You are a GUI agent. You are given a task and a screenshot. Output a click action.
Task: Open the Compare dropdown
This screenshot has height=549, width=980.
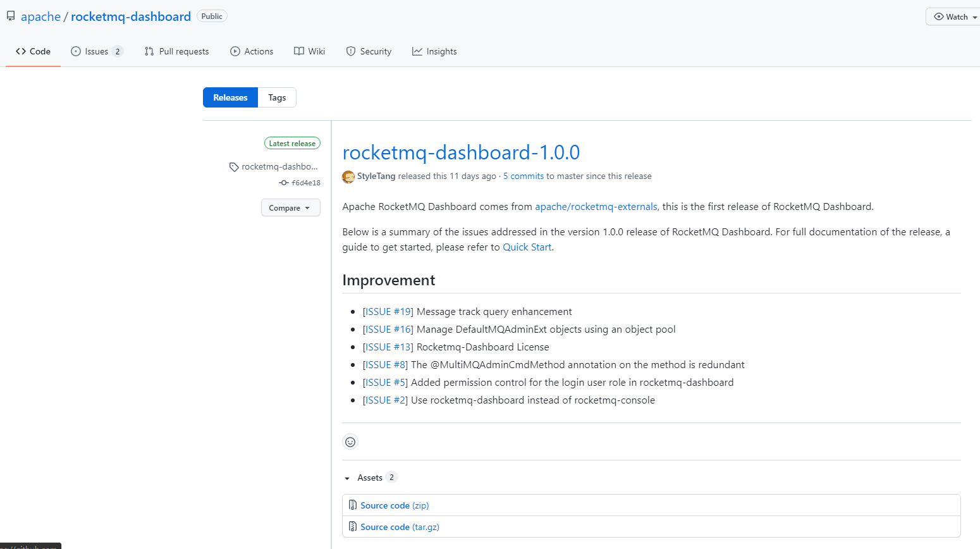290,207
